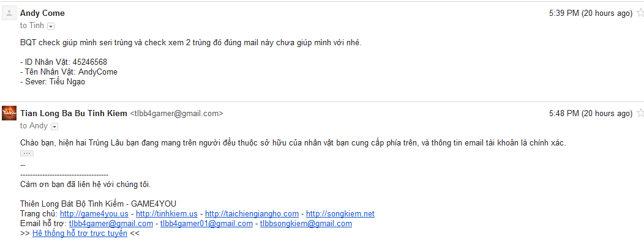Click the tlbbsongkiem@gmail.com email link
Image resolution: width=644 pixels, height=250 pixels.
(x=306, y=223)
